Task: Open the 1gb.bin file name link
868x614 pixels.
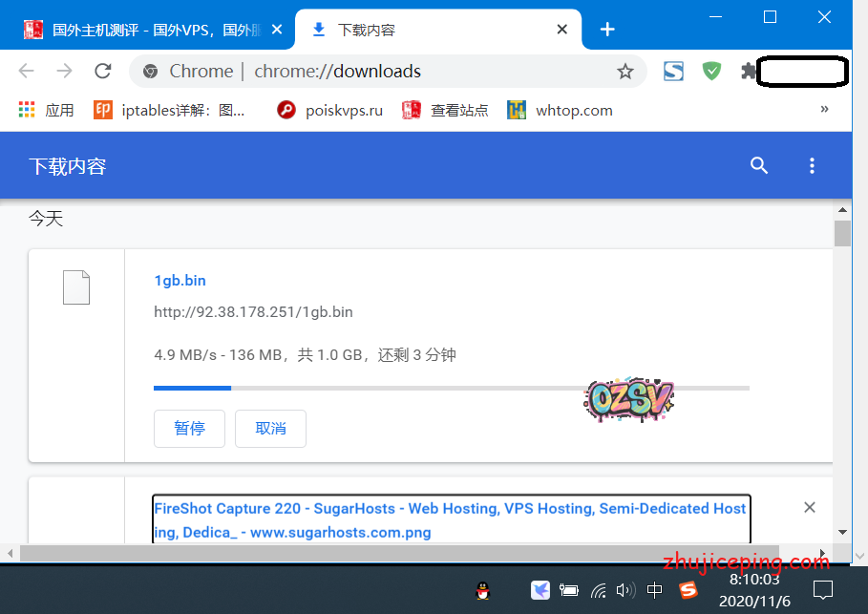Action: click(x=180, y=281)
